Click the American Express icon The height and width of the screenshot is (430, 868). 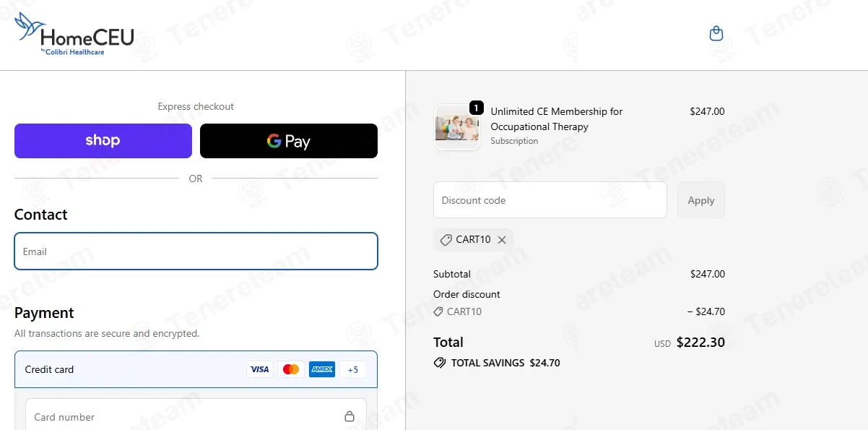click(322, 369)
